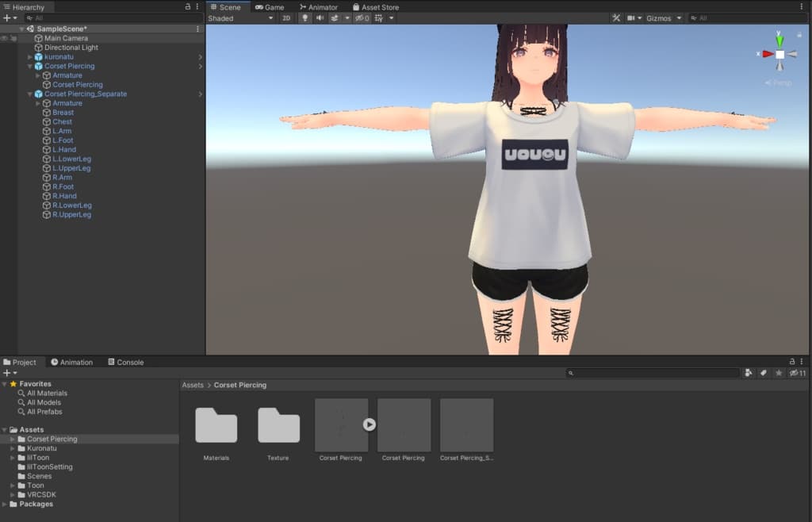The height and width of the screenshot is (522, 812).
Task: Click the search by type icon in Project
Action: point(749,373)
